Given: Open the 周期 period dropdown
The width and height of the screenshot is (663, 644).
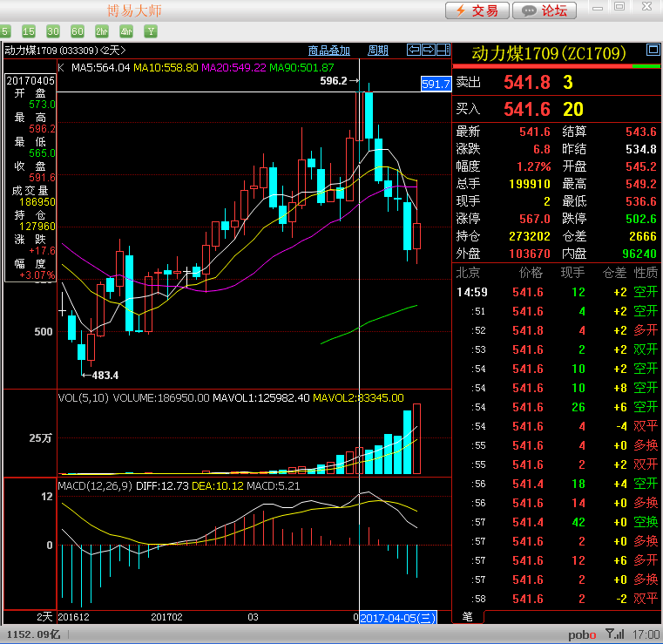Looking at the screenshot, I should [x=378, y=51].
